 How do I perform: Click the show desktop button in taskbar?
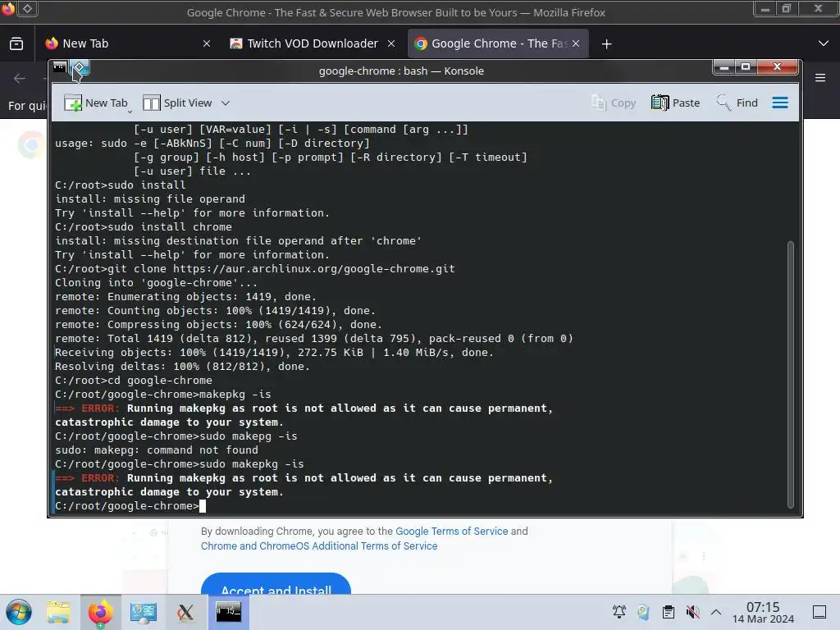tap(819, 612)
